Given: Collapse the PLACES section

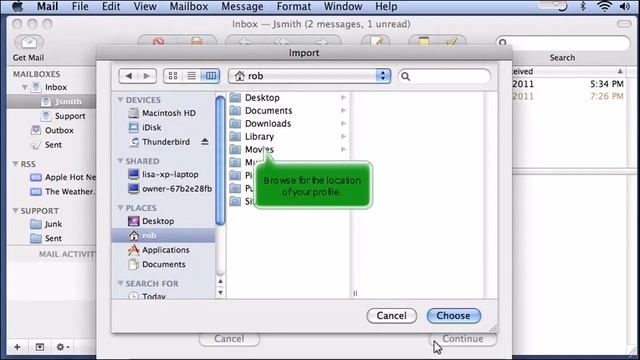Looking at the screenshot, I should [120, 208].
